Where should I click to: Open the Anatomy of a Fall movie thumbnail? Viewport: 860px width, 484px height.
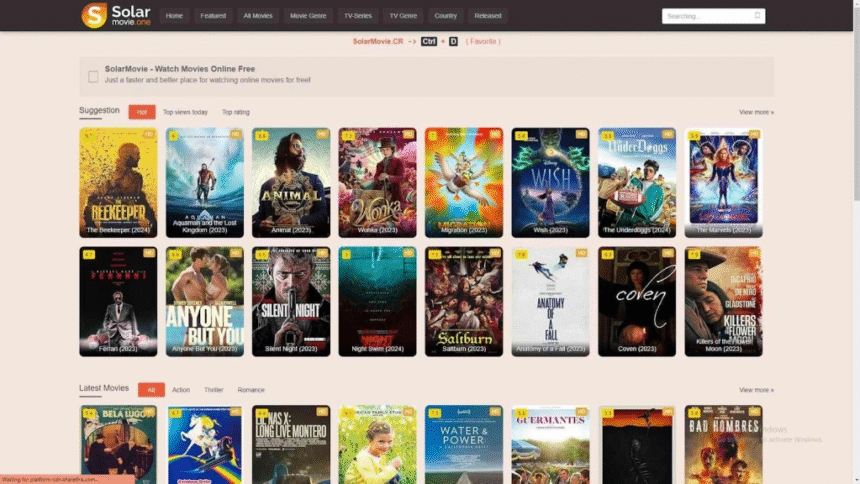click(551, 301)
